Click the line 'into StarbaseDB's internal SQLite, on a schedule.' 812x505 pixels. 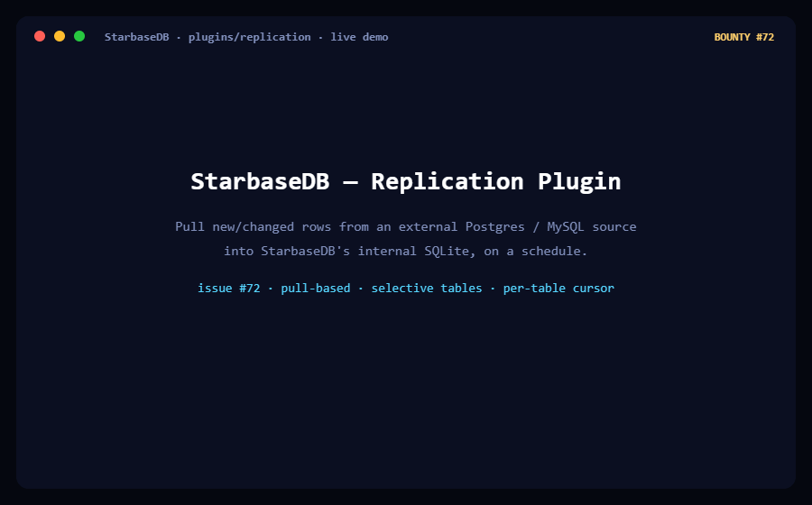(406, 251)
